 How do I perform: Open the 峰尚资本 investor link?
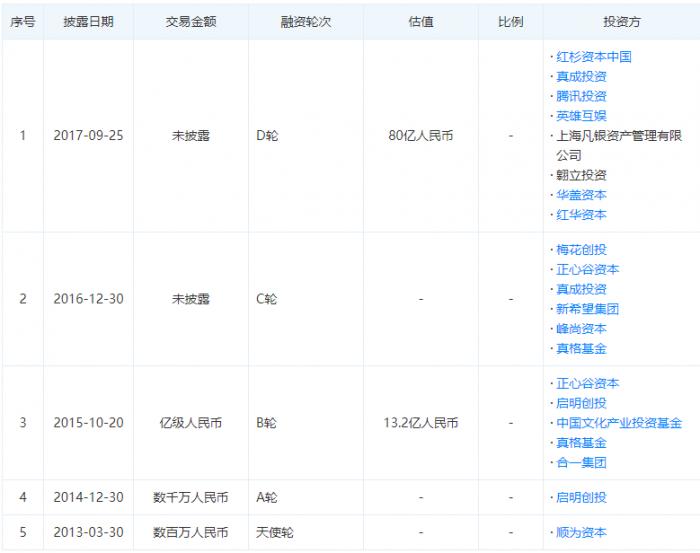pyautogui.click(x=581, y=328)
